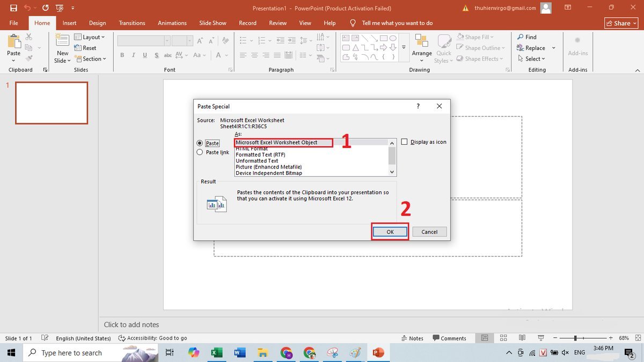Open the Animations tab
Viewport: 644px width, 362px height.
point(171,23)
